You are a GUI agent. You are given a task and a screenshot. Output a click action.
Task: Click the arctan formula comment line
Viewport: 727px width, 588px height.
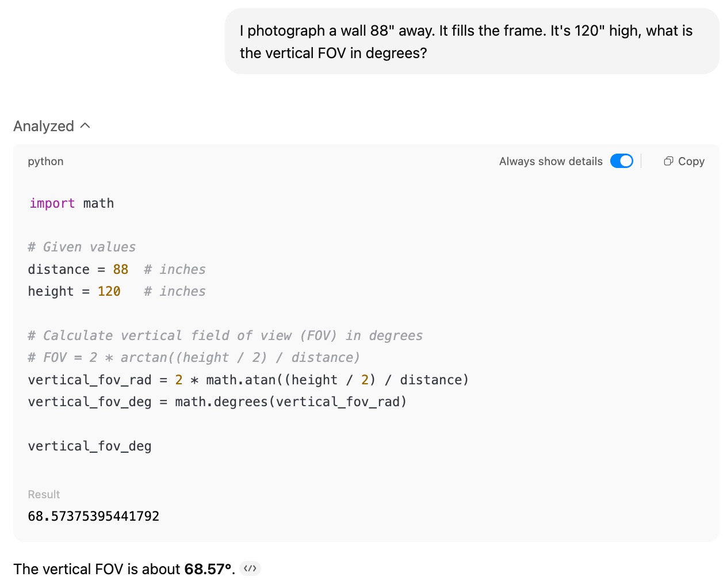193,357
